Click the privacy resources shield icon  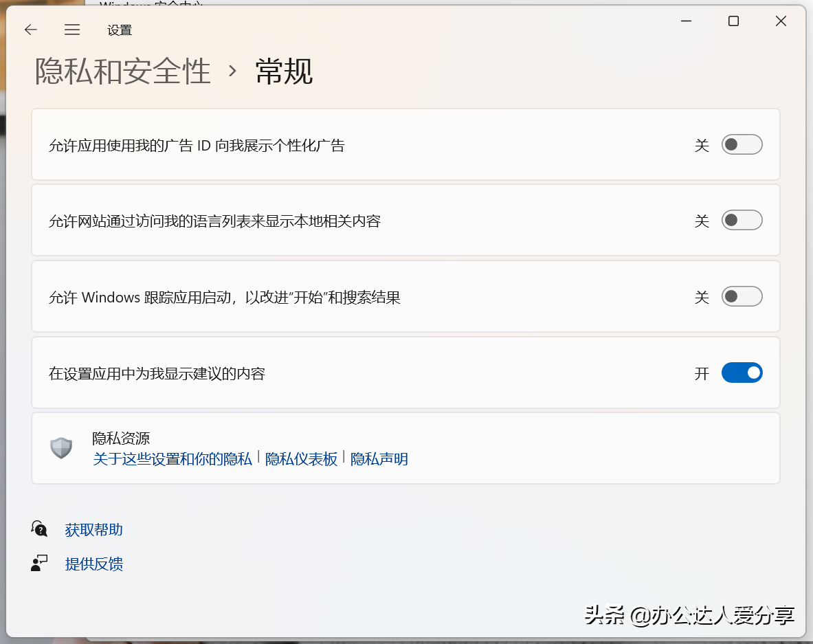(61, 448)
